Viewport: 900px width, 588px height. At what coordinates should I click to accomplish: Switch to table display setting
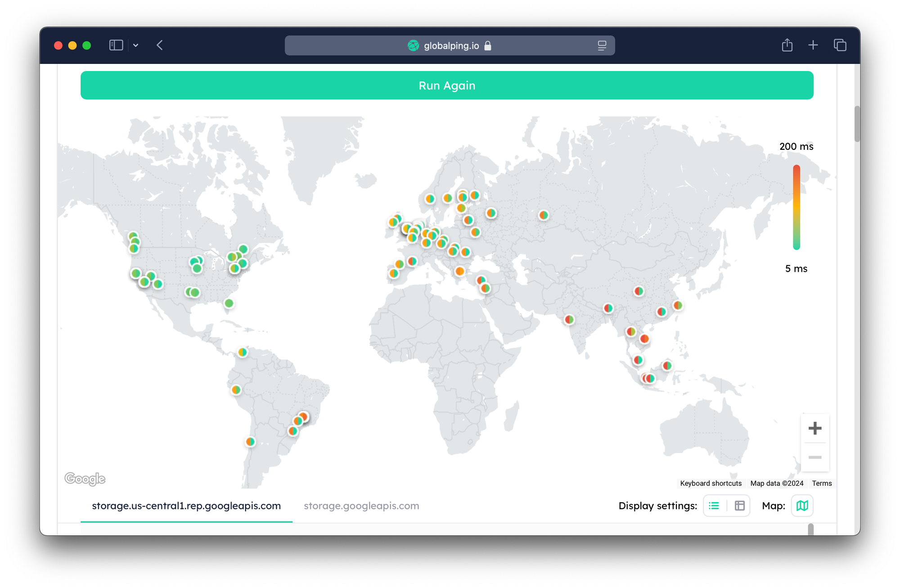coord(739,506)
